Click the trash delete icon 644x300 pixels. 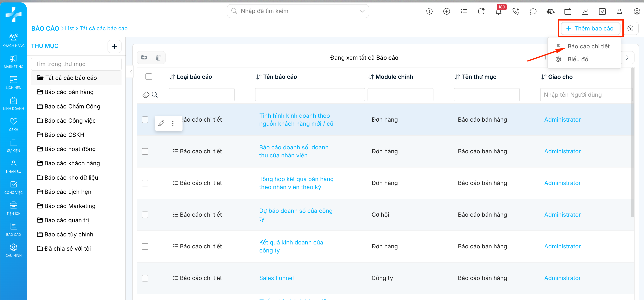tap(158, 58)
